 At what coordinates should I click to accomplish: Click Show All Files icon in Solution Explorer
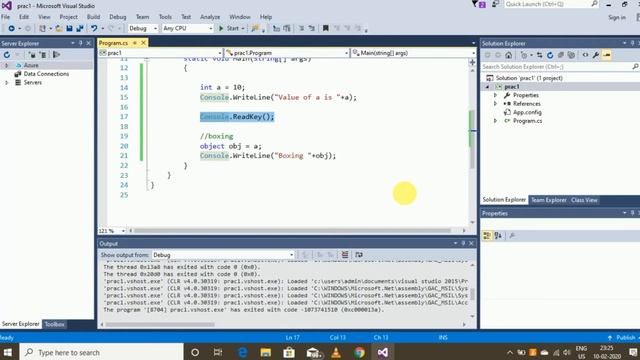[x=571, y=55]
